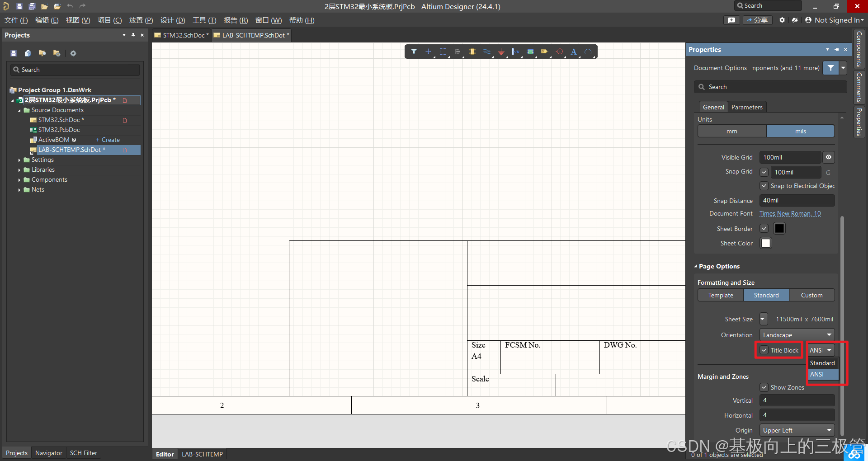Open the 工具 (T) menu
This screenshot has width=868, height=461.
point(204,20)
